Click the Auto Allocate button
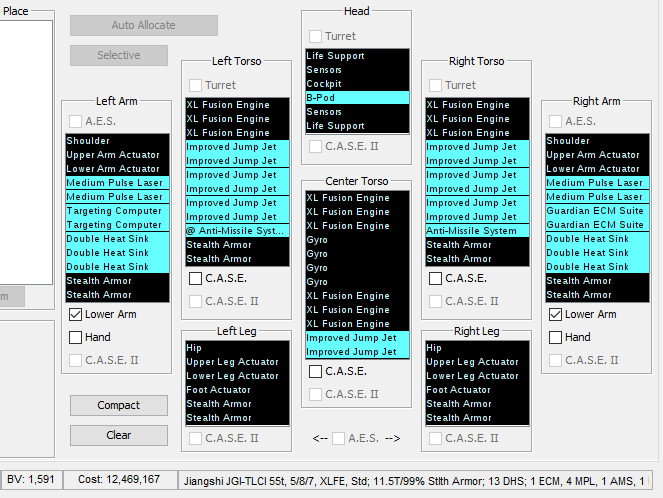The image size is (663, 498). coord(144,25)
